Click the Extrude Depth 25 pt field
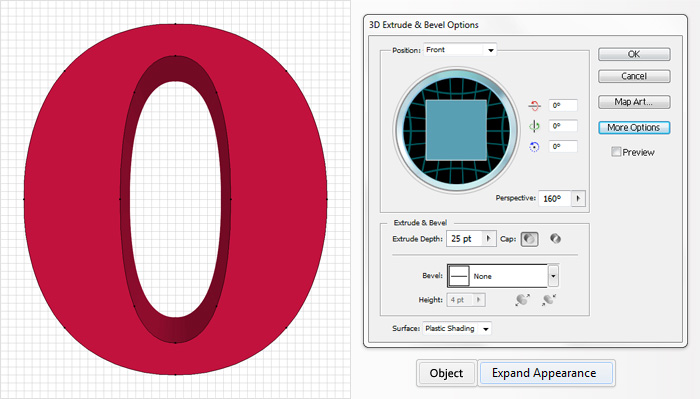This screenshot has width=700, height=399. 465,239
